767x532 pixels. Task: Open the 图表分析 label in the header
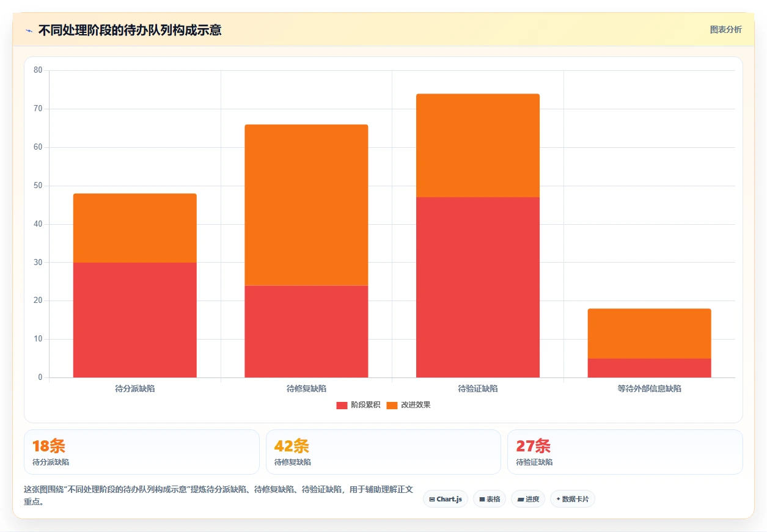[726, 29]
